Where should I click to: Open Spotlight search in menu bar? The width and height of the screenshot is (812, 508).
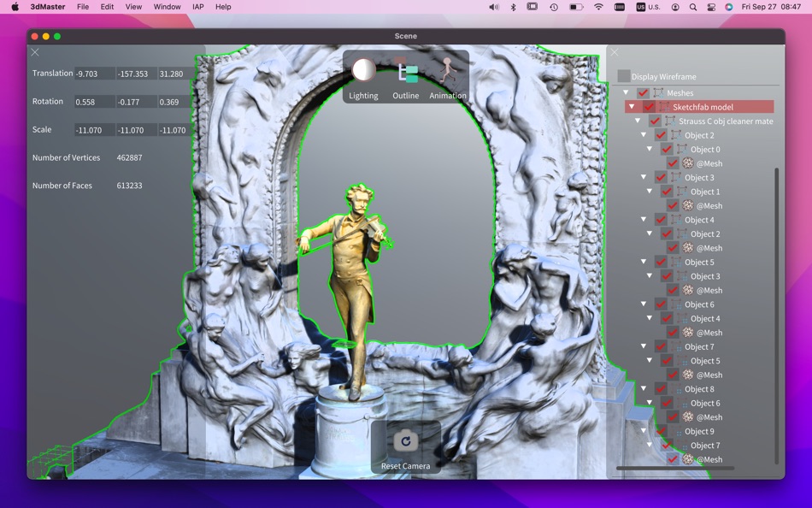coord(693,7)
